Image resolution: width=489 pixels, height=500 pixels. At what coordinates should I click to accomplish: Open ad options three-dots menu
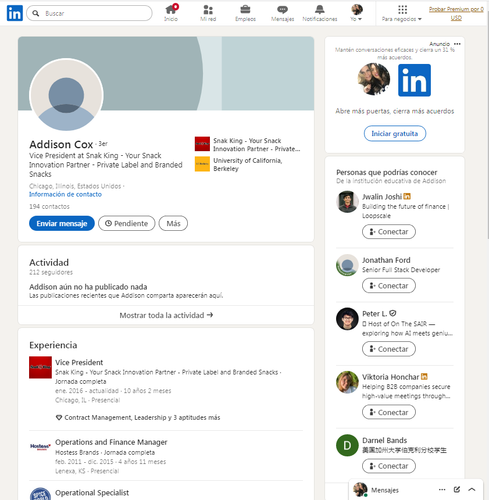457,44
